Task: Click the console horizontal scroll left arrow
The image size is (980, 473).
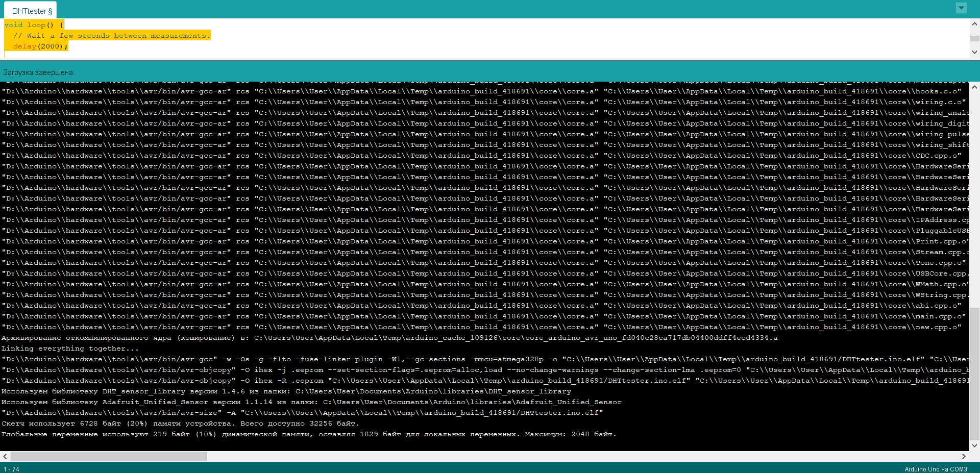Action: pos(5,456)
